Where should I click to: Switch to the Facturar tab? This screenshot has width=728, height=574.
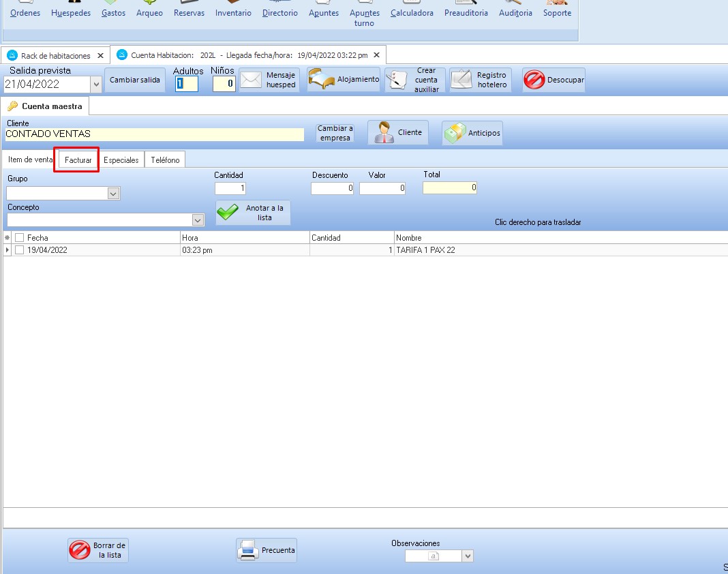click(x=78, y=160)
